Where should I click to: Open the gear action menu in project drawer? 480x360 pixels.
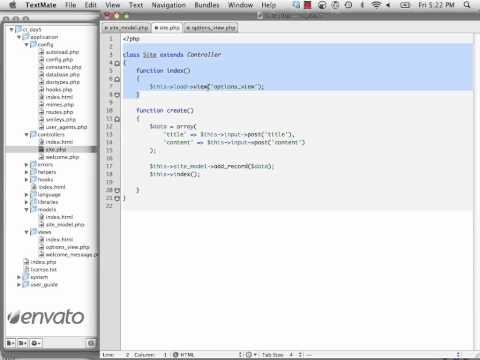click(35, 343)
